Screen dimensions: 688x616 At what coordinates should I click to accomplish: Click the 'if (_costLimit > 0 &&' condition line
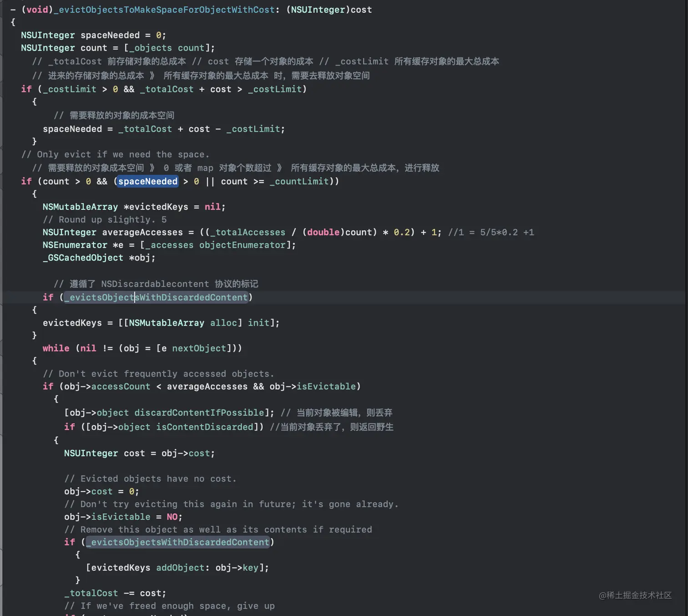164,89
